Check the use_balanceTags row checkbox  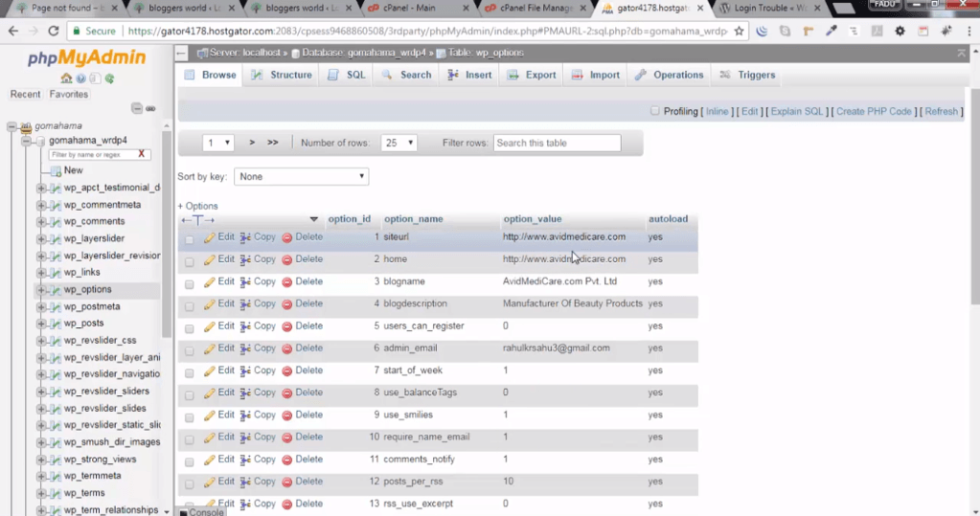click(x=190, y=395)
